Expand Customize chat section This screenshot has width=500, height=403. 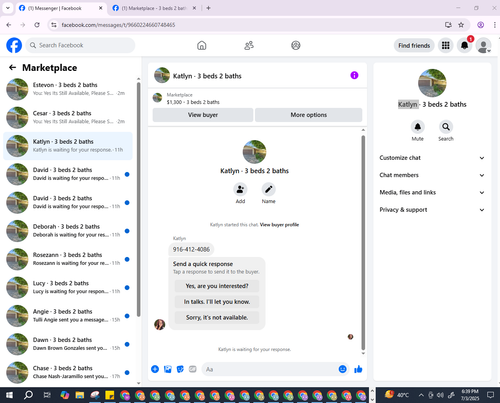click(x=432, y=158)
